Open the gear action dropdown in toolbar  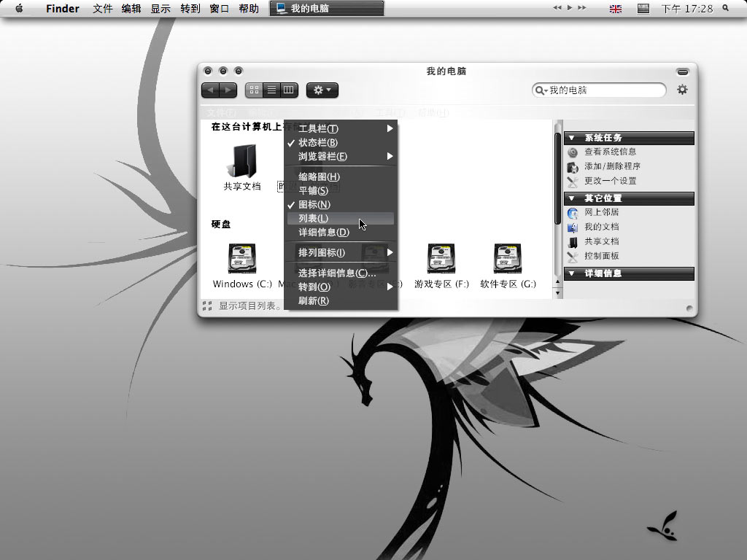click(x=322, y=90)
